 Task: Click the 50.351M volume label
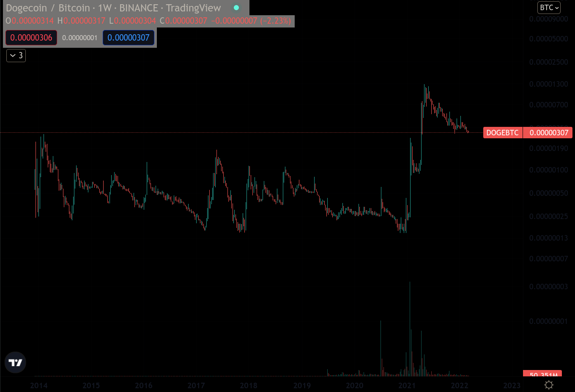pos(543,375)
